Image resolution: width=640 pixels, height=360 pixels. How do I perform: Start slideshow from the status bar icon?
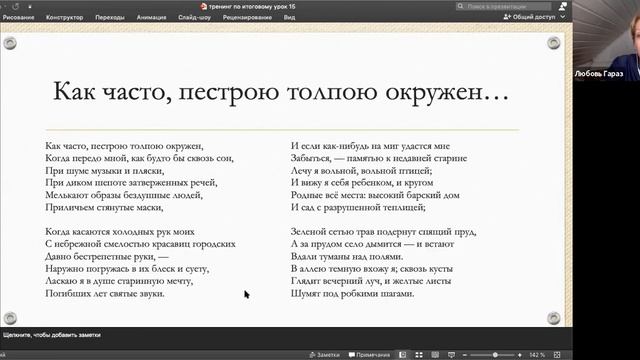[x=451, y=355]
